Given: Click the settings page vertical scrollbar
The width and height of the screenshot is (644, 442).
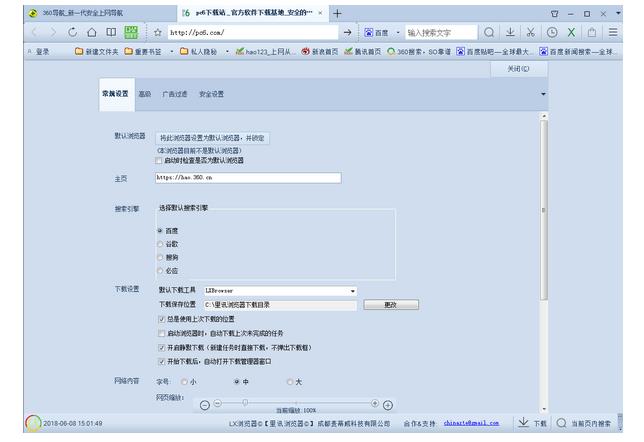Looking at the screenshot, I should 544,210.
